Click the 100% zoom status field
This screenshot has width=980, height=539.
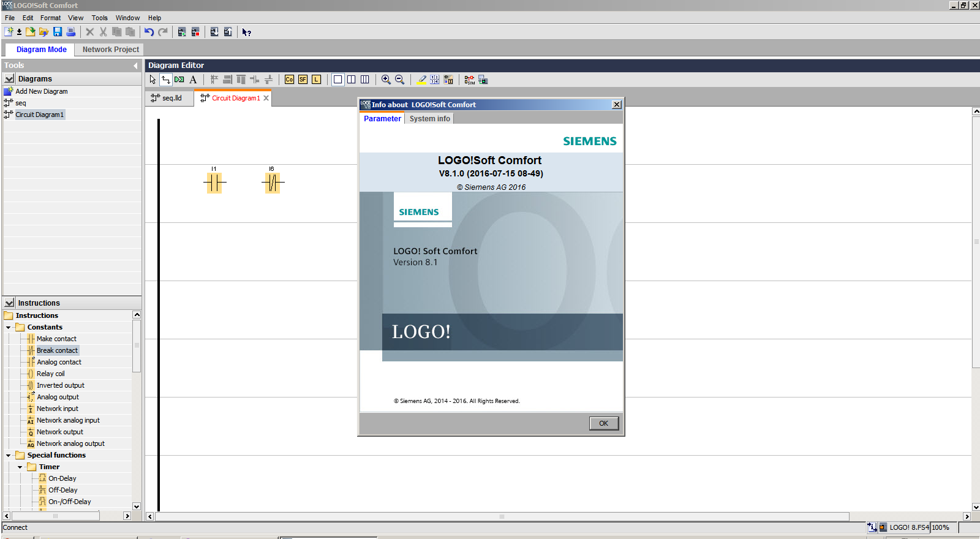click(x=943, y=527)
